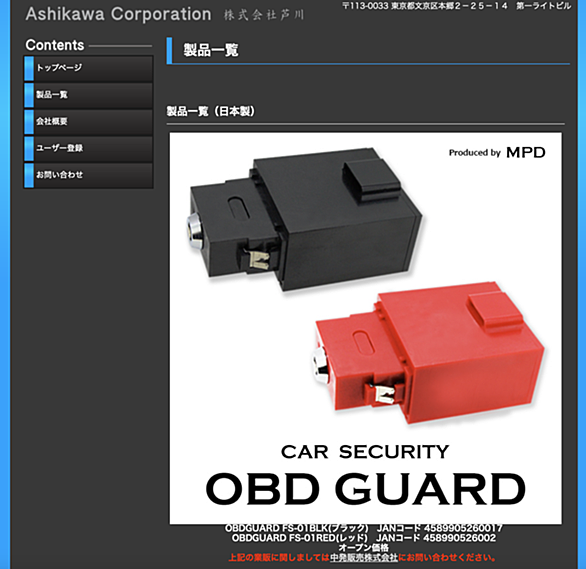Viewport: 586px width, 569px height.
Task: Open the トップページ menu item
Action: click(89, 68)
